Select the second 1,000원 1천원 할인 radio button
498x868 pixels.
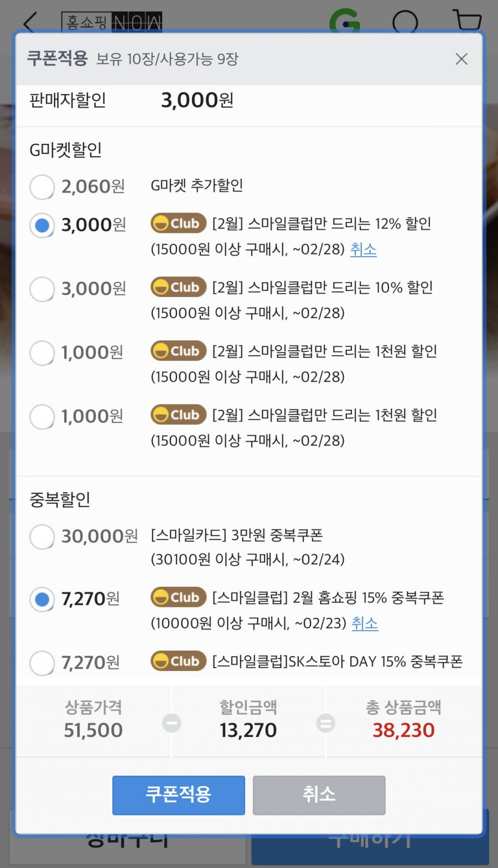[42, 417]
